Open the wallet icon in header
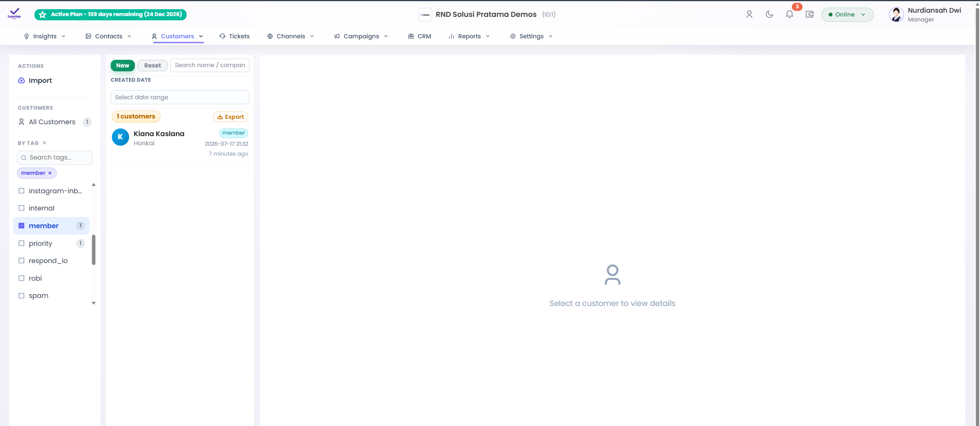The image size is (980, 426). 810,15
